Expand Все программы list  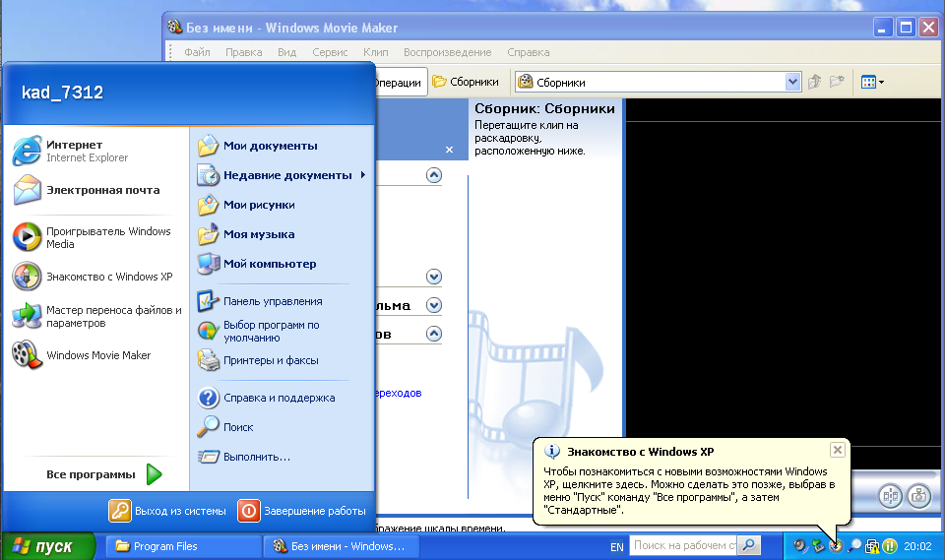click(102, 474)
